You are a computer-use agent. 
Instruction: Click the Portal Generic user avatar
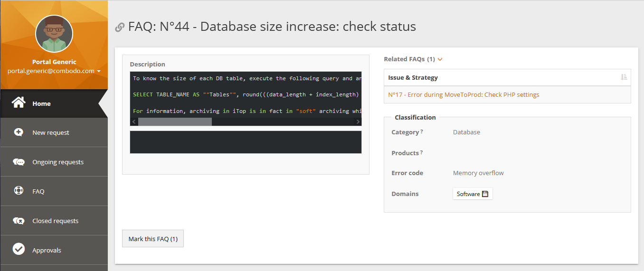point(54,34)
